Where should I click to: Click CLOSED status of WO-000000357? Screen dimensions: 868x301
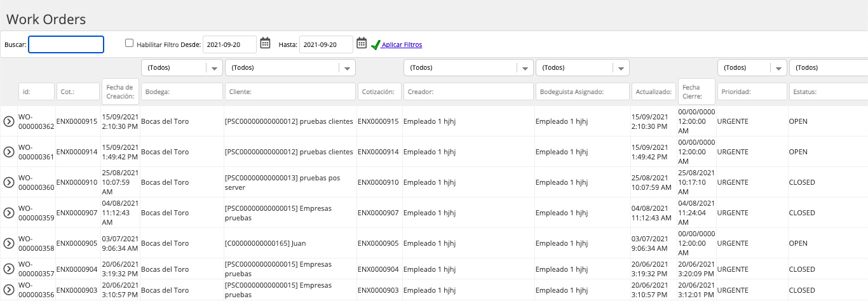point(802,269)
